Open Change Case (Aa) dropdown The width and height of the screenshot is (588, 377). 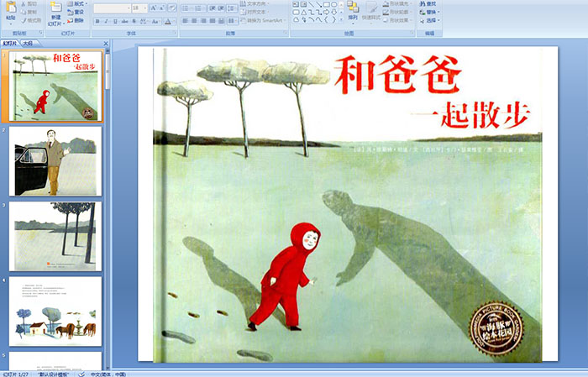tap(155, 21)
